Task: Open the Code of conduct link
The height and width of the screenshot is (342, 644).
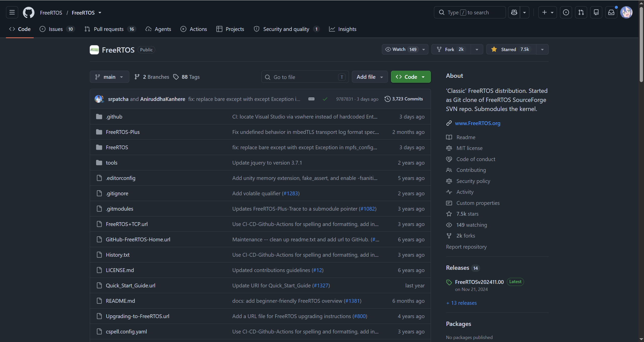Action: pos(476,159)
